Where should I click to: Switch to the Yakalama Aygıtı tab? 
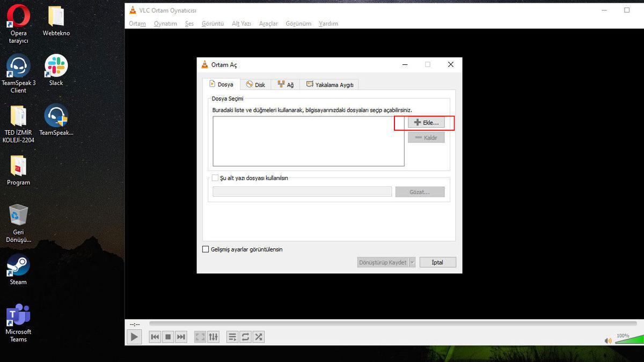[329, 84]
